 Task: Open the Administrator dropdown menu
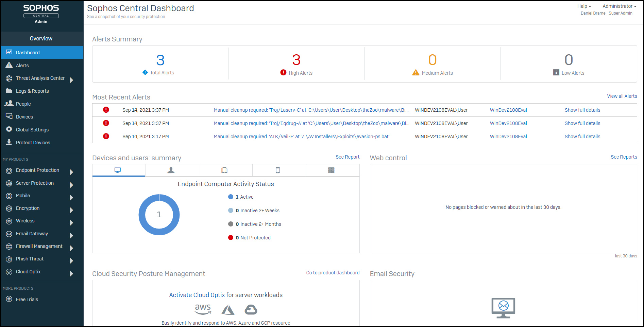(619, 6)
